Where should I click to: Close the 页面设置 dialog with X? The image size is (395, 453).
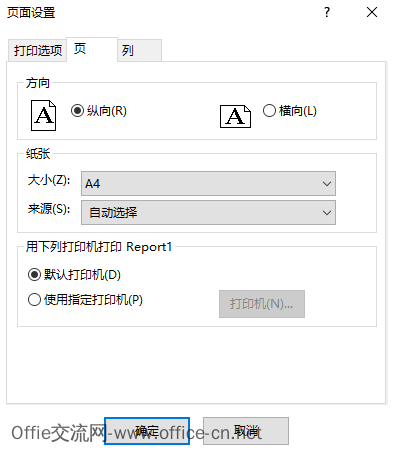click(x=372, y=13)
